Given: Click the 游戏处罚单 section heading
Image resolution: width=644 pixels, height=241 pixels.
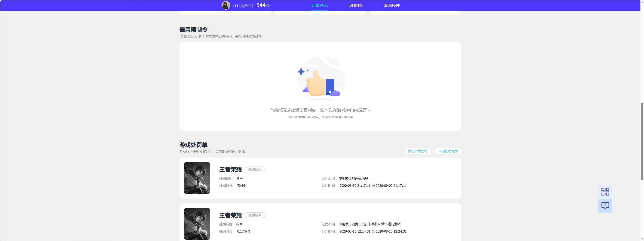Looking at the screenshot, I should point(193,145).
